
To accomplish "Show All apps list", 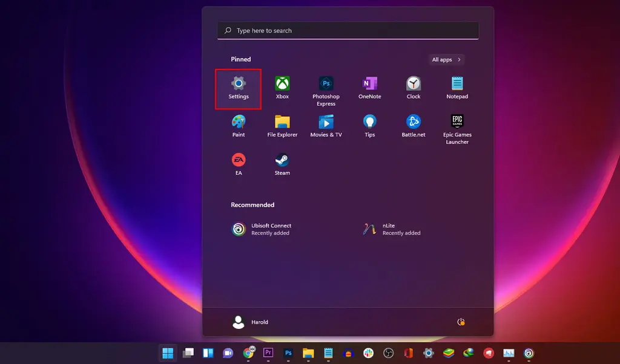I will tap(446, 60).
